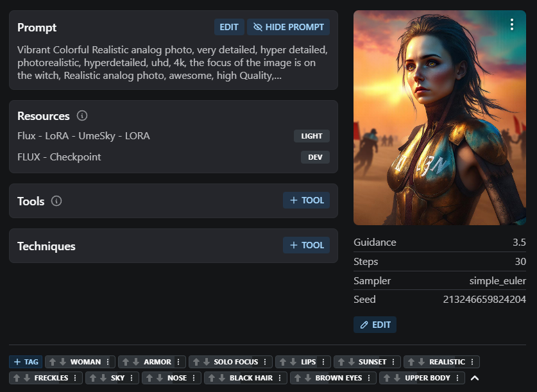Click Edit button in Prompt panel
537x392 pixels.
[229, 27]
